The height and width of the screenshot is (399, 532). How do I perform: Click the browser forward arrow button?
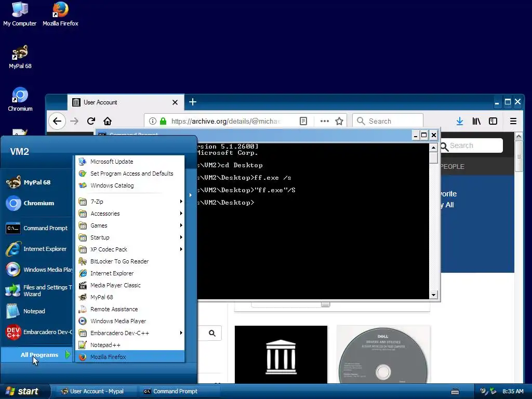(74, 121)
